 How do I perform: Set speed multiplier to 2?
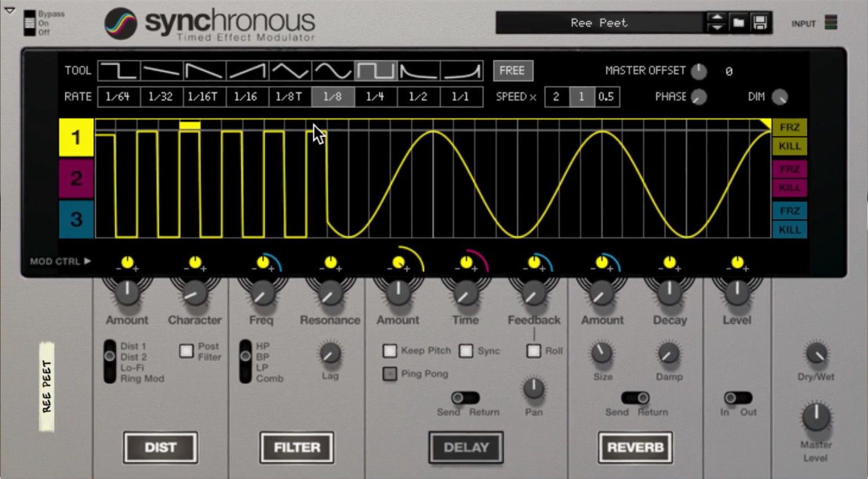(x=557, y=97)
